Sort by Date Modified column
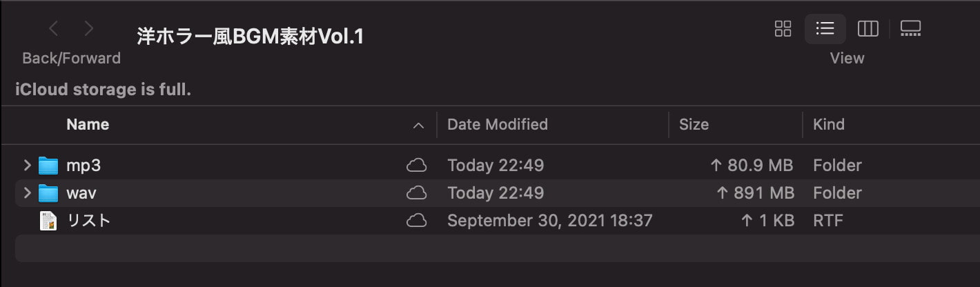 (x=497, y=125)
